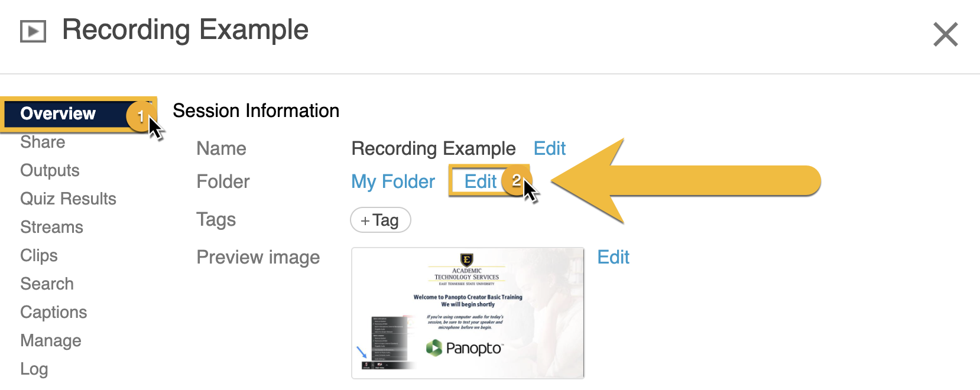Open the Clips tab

tap(39, 256)
